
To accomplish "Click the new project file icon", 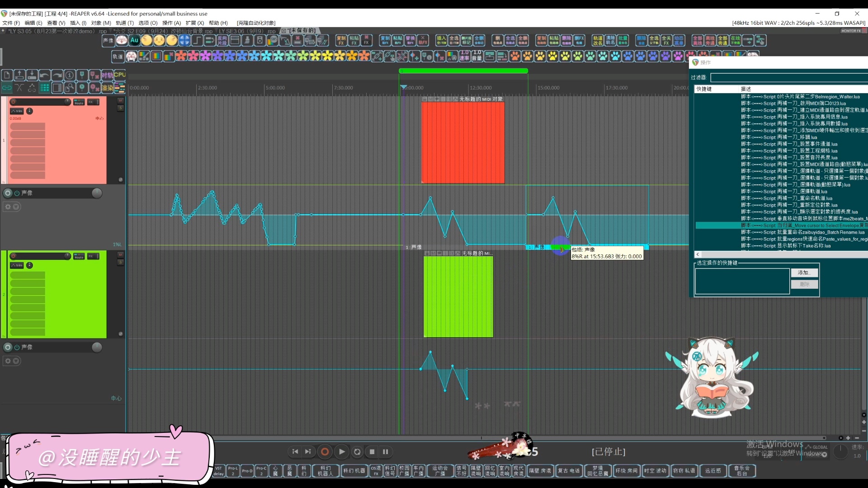I will [7, 75].
